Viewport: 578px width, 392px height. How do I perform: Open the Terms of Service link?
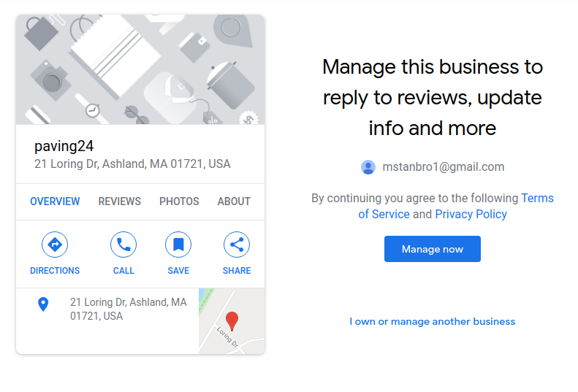click(456, 206)
